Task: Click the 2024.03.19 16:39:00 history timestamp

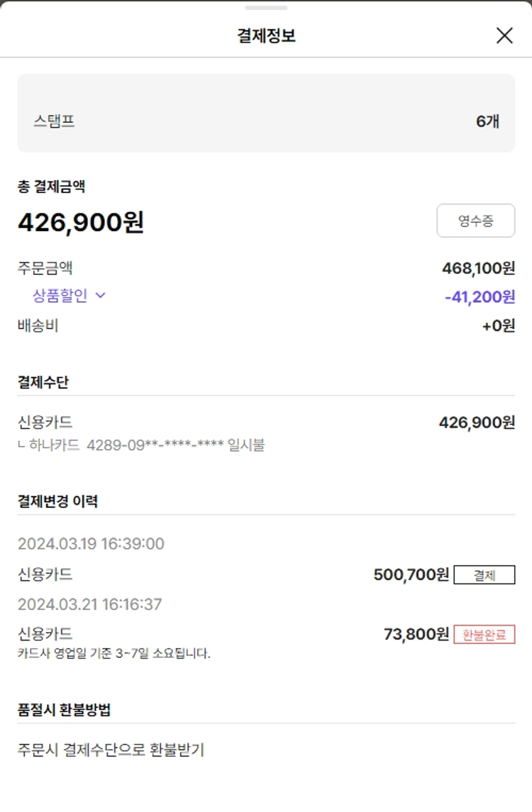Action: (91, 544)
